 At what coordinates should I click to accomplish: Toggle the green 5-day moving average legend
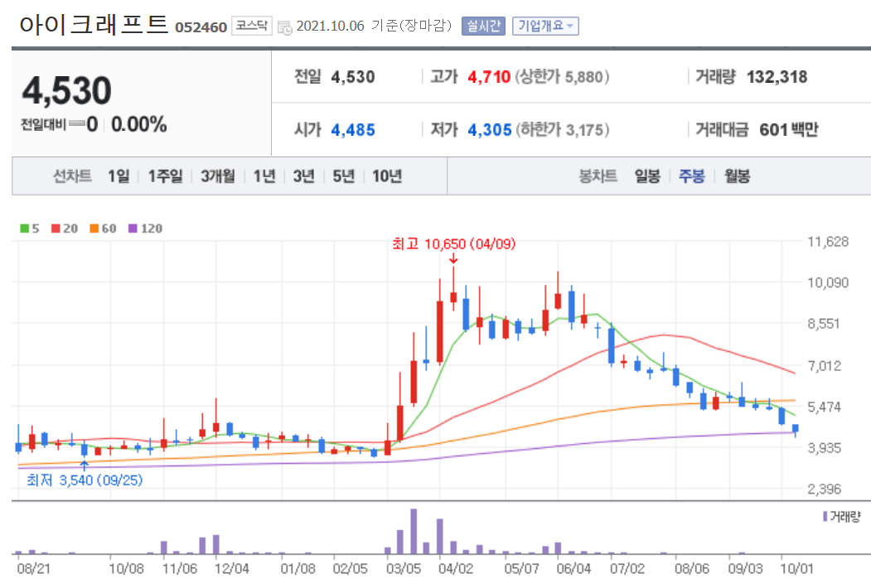[x=25, y=228]
